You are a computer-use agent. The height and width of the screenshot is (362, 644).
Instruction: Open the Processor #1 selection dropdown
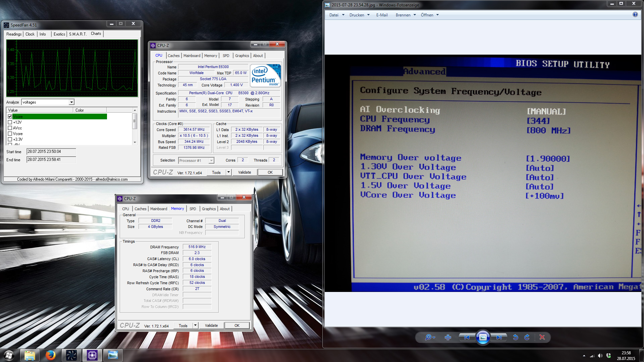click(211, 161)
